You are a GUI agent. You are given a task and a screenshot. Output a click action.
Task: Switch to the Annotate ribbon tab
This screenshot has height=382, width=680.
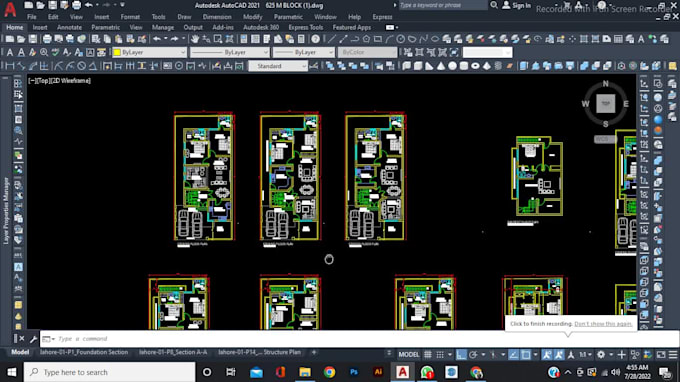click(69, 27)
